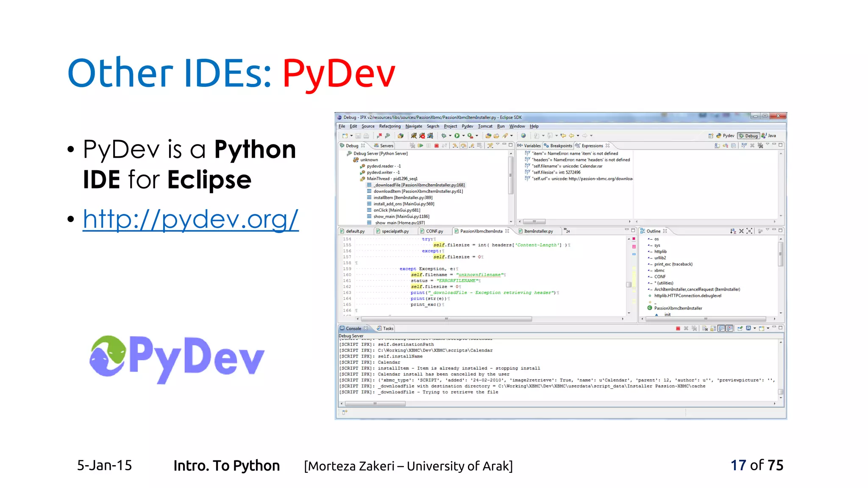Click the Debug view vertical scrollbar thumb
Viewport: 868px width, 488px height.
511,175
